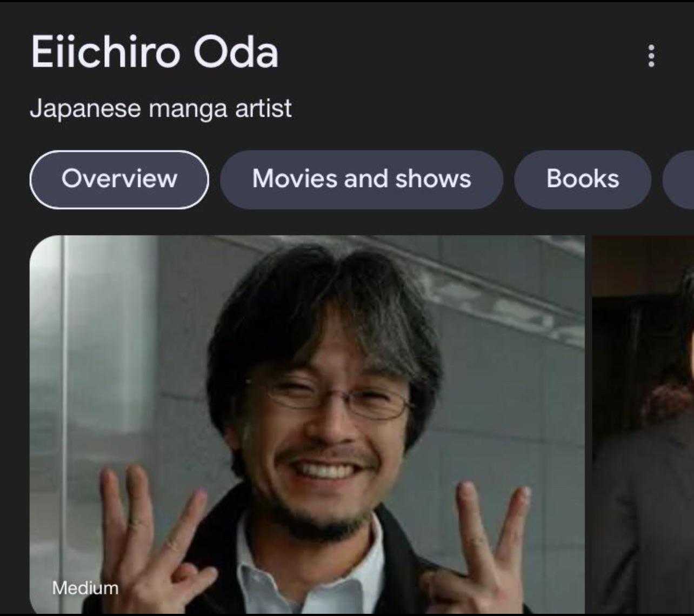The image size is (694, 616).
Task: Tap the cut-off chip at row end
Action: 678,179
